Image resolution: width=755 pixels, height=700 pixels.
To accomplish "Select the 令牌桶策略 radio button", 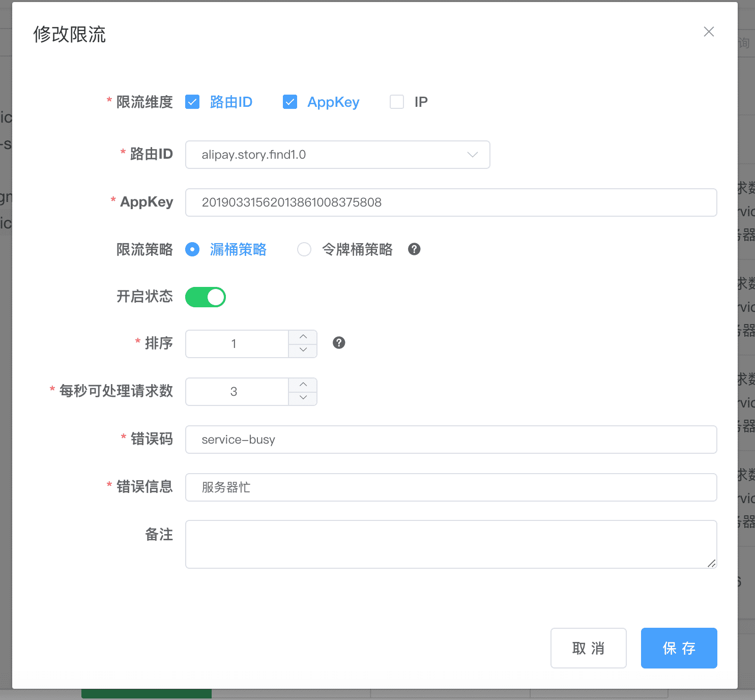I will tap(304, 249).
